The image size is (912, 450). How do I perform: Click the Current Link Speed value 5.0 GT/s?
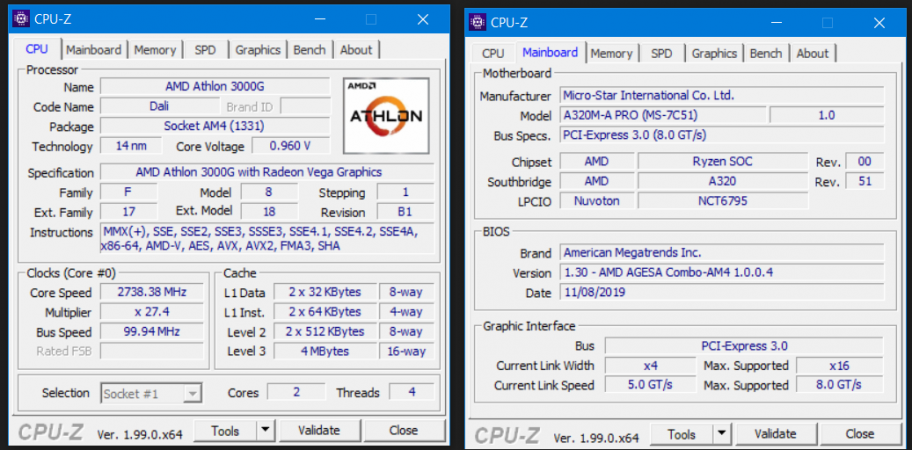click(650, 385)
